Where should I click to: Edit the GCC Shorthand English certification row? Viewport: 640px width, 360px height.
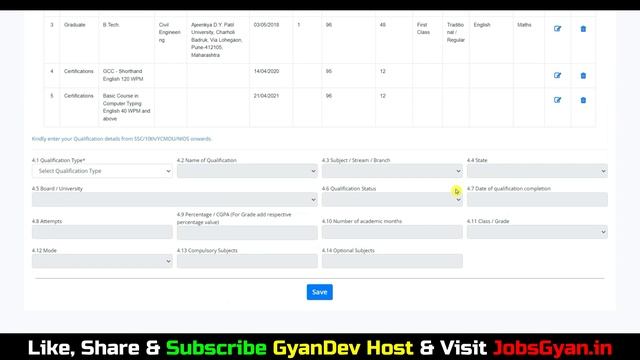point(557,76)
